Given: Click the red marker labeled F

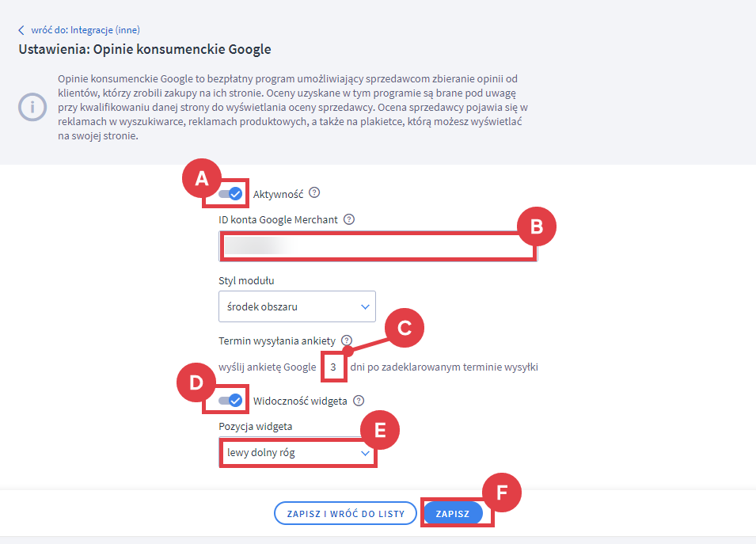Looking at the screenshot, I should pyautogui.click(x=501, y=492).
